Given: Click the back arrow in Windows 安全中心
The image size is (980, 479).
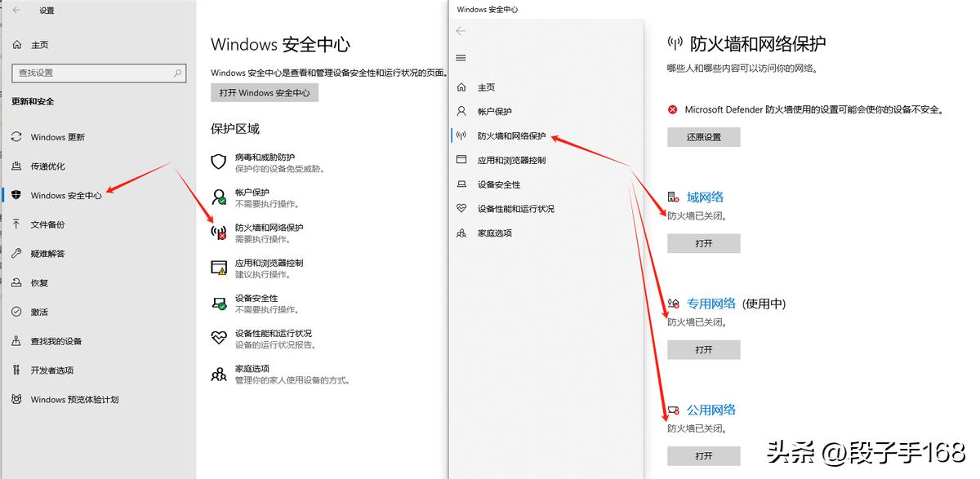Looking at the screenshot, I should 461,29.
